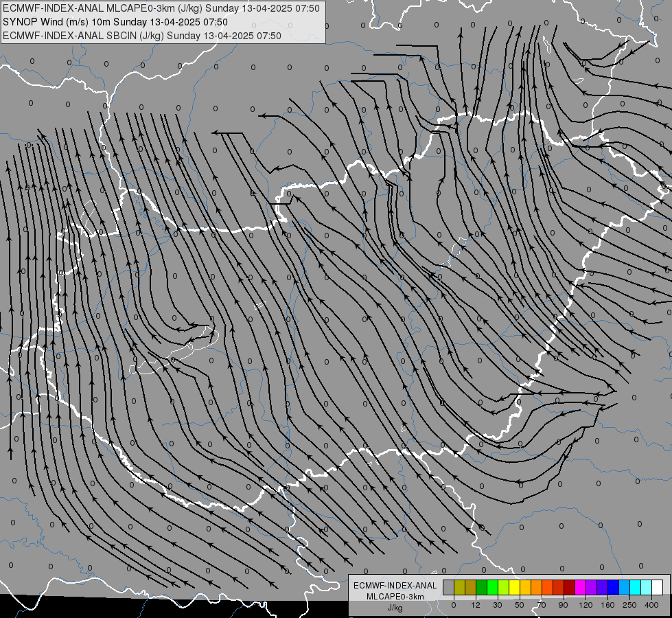The width and height of the screenshot is (672, 618).
Task: Select the dark red legend swatch
Action: click(x=569, y=588)
